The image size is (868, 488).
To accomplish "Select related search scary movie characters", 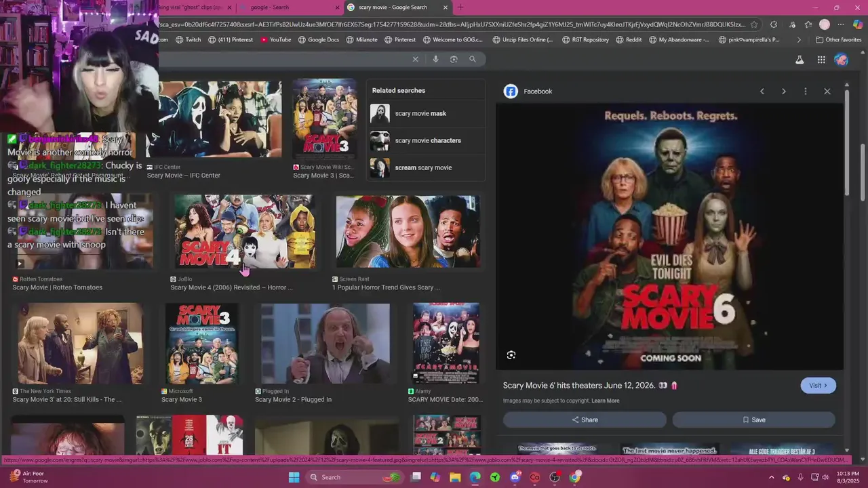I will tap(426, 140).
